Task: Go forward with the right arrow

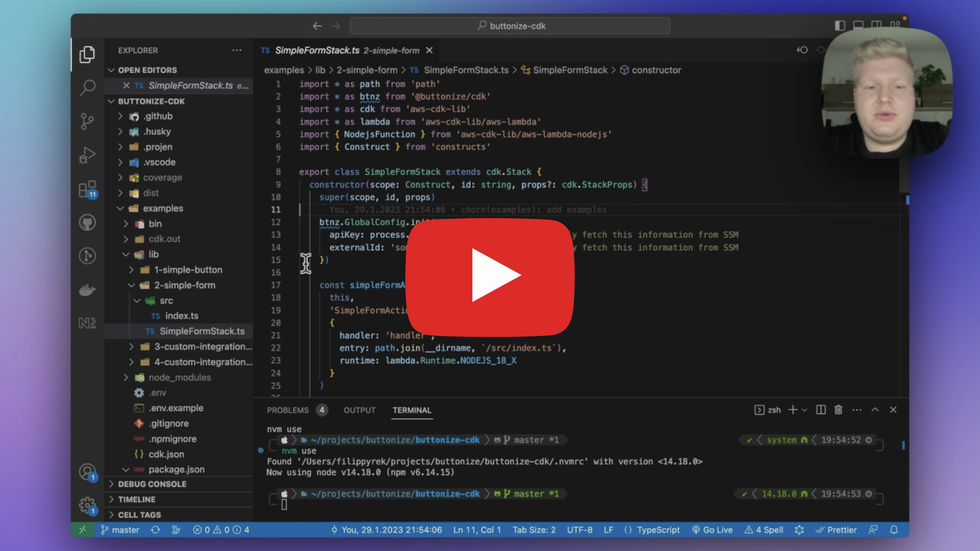Action: pyautogui.click(x=336, y=26)
